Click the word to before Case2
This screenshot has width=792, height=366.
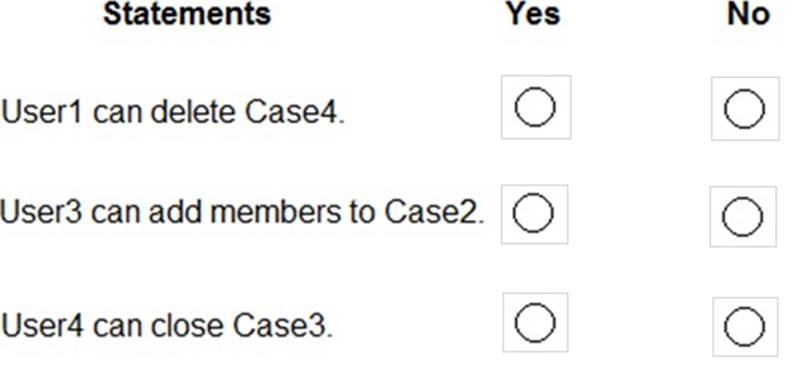[363, 212]
